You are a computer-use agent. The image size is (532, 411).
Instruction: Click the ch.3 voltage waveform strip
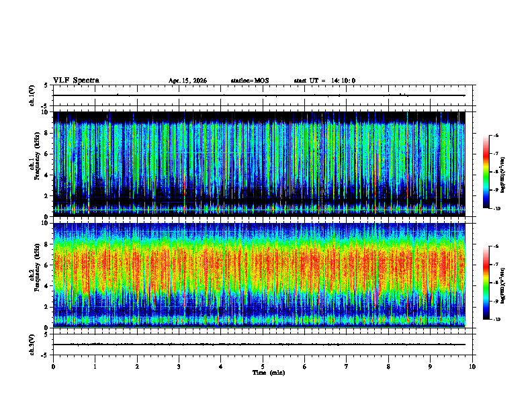(x=263, y=345)
